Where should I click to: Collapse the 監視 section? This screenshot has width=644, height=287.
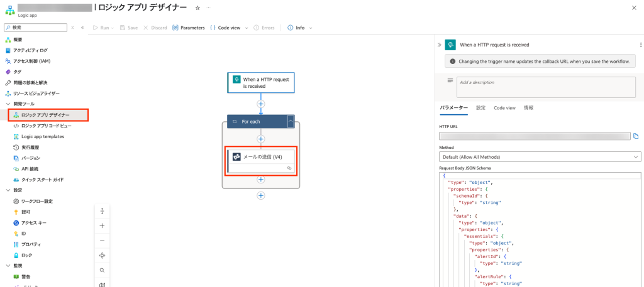coord(8,266)
